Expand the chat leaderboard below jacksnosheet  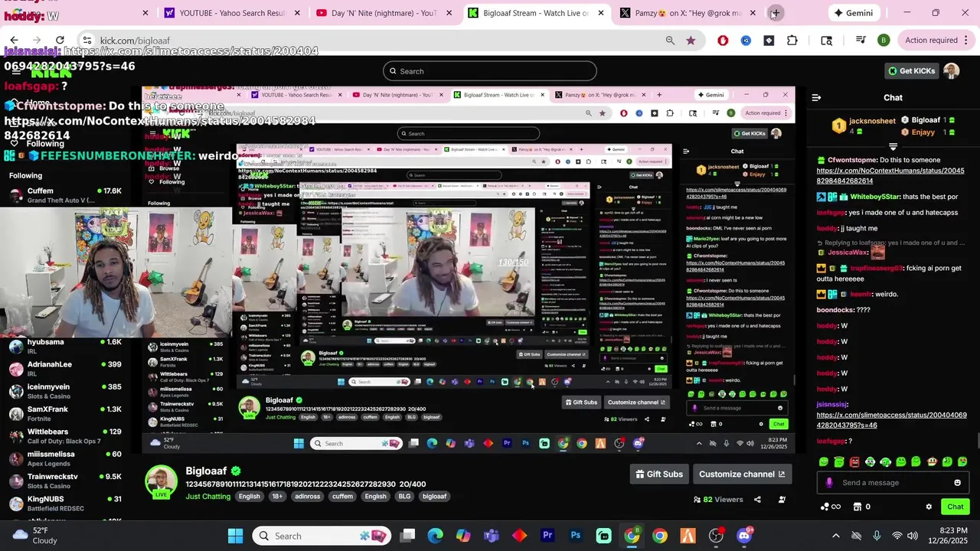tap(893, 146)
